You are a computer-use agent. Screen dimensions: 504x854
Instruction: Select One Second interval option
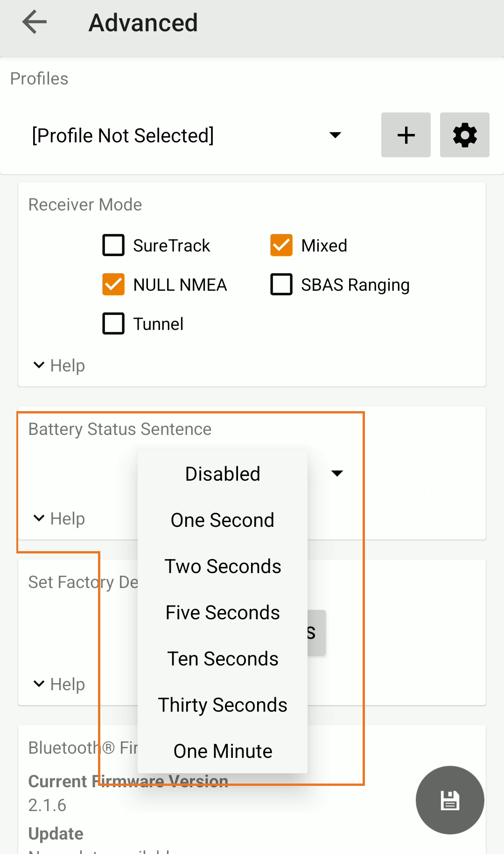pos(223,520)
